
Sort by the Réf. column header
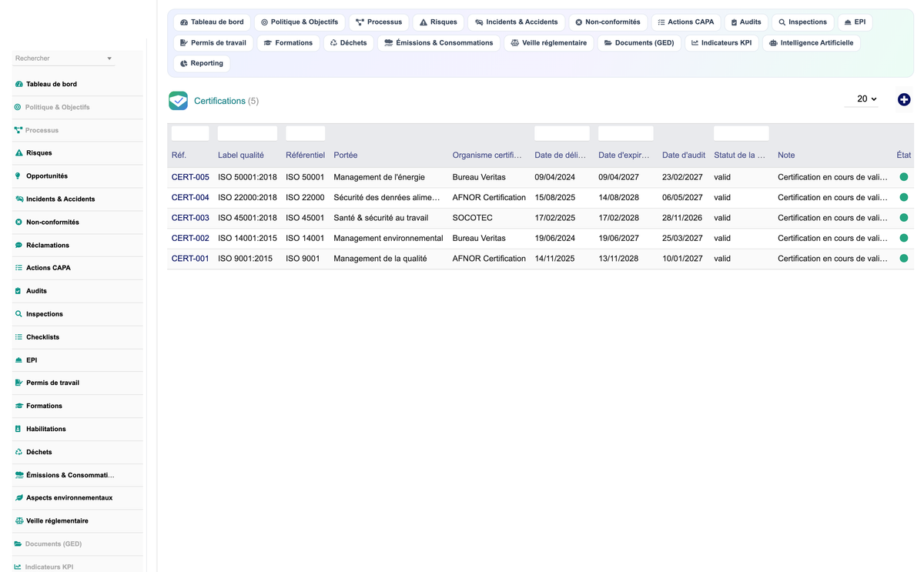click(179, 156)
